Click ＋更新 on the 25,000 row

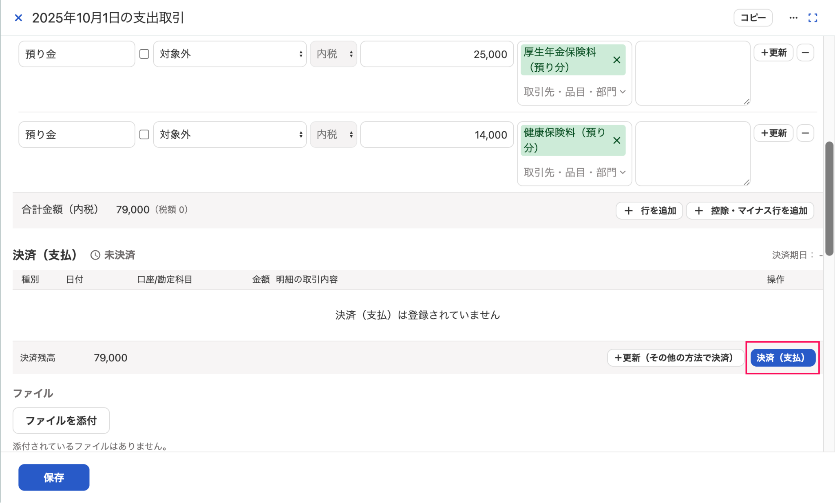point(773,53)
